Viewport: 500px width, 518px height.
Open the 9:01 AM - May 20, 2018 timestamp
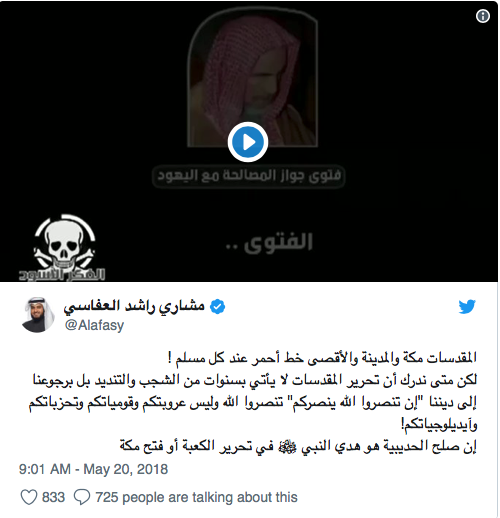point(93,469)
